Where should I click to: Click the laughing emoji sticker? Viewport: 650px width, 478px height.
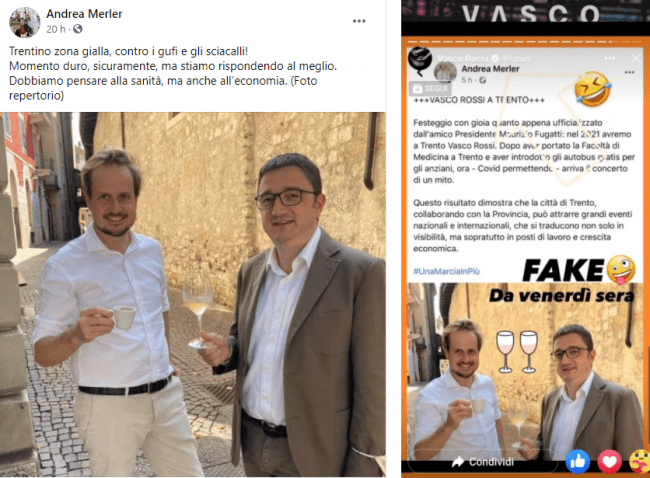[x=593, y=89]
